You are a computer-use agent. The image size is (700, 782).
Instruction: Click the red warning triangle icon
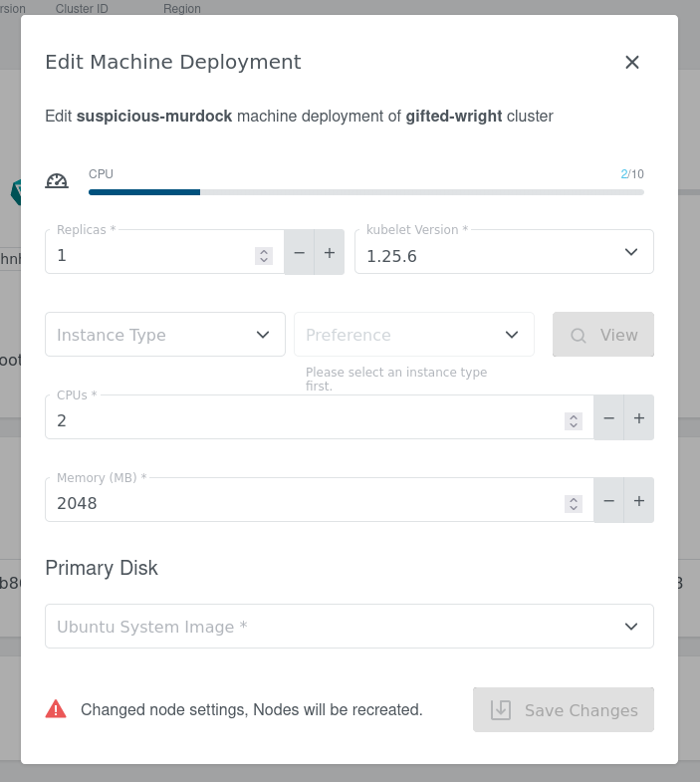coord(56,709)
